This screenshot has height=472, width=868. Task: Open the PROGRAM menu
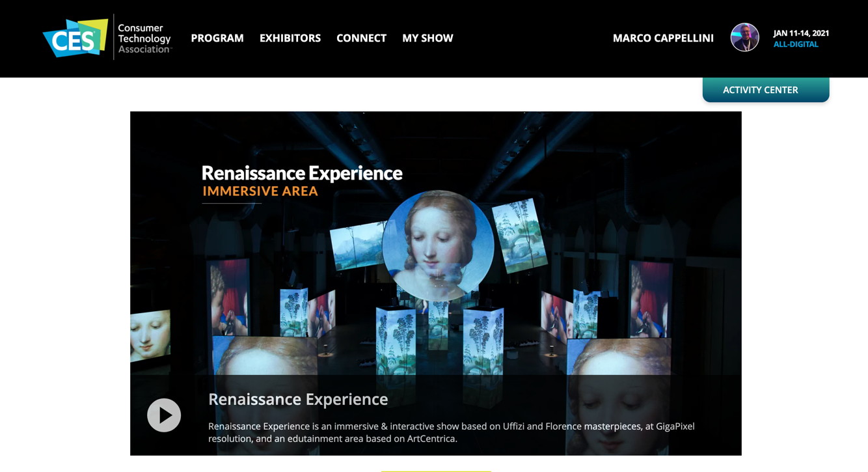pyautogui.click(x=217, y=38)
